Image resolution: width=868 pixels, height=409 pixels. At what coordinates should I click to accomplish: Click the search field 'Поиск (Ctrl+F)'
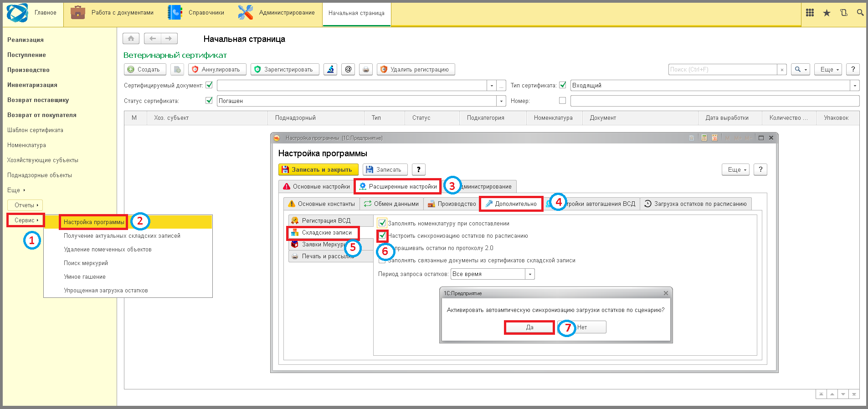point(722,70)
